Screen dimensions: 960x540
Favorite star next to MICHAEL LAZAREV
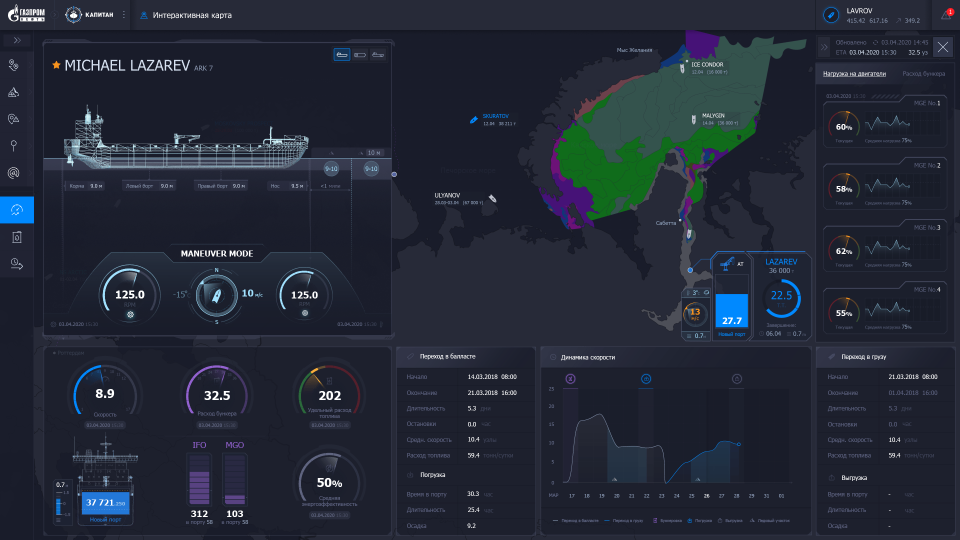(x=56, y=65)
